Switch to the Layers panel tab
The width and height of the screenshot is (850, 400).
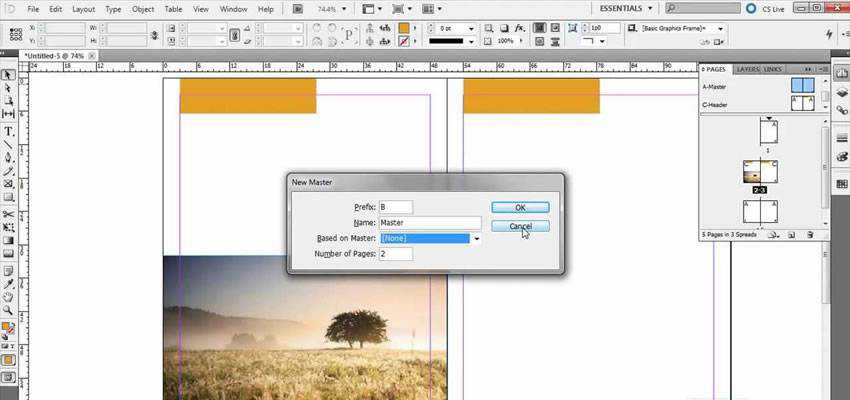point(746,70)
